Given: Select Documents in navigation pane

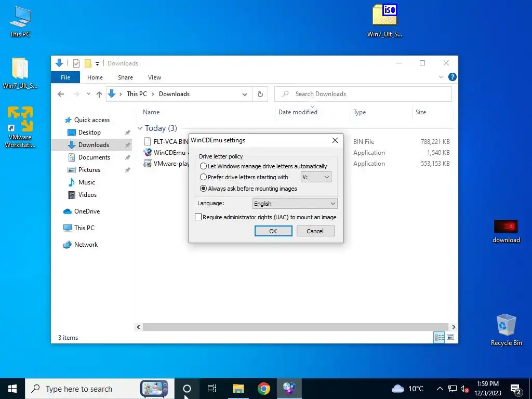Looking at the screenshot, I should click(94, 157).
